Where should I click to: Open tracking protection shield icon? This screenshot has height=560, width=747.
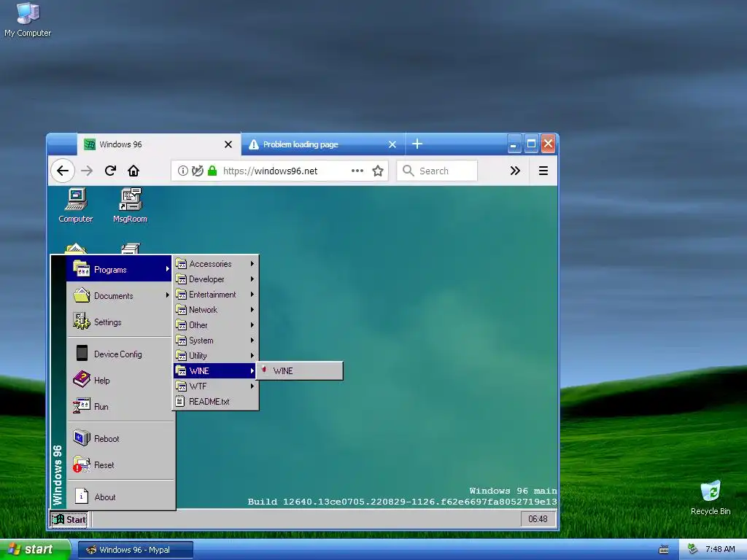(x=197, y=171)
